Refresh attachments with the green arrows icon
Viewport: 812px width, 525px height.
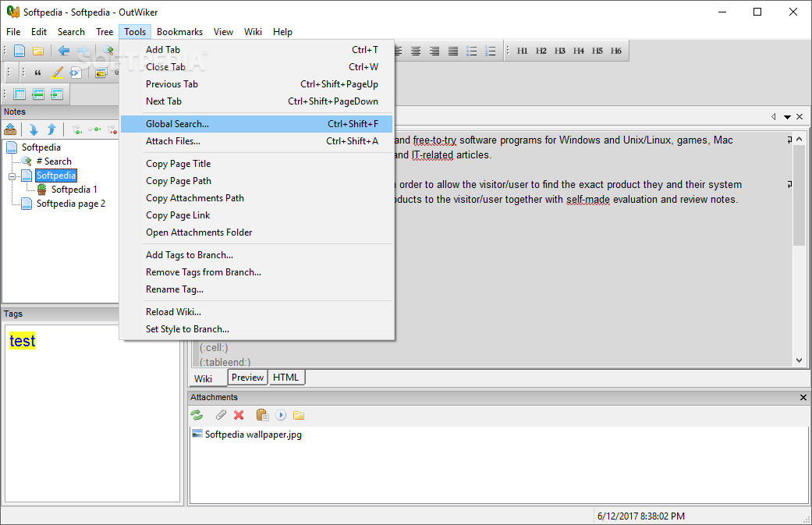[197, 415]
